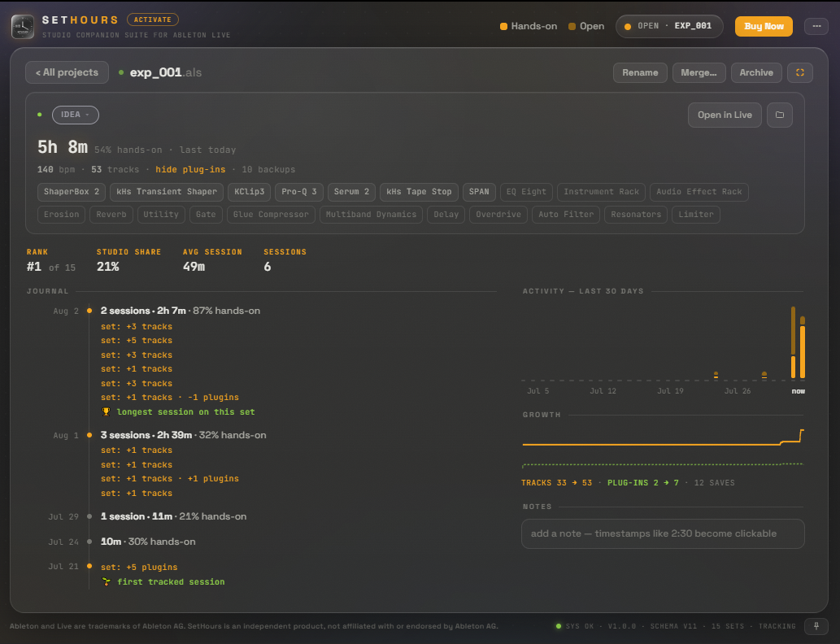Click the '49m' avg session value
This screenshot has height=644, width=840.
click(x=194, y=267)
